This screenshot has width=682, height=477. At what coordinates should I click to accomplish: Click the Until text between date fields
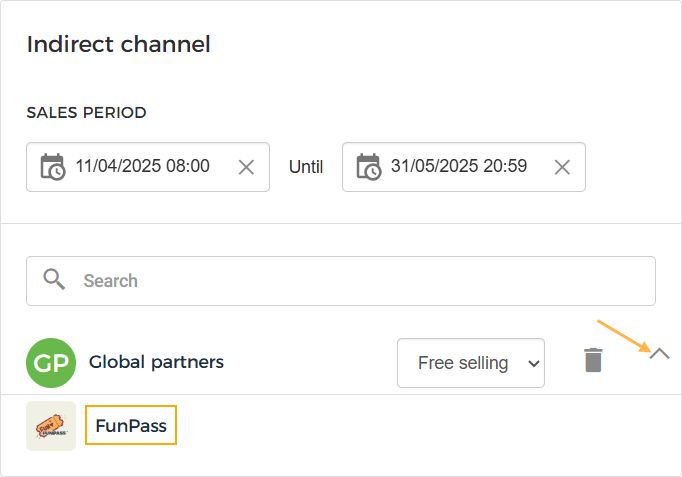pyautogui.click(x=306, y=167)
